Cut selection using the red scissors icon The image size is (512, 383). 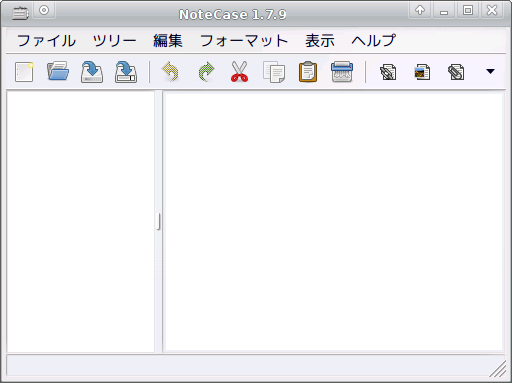[x=239, y=71]
